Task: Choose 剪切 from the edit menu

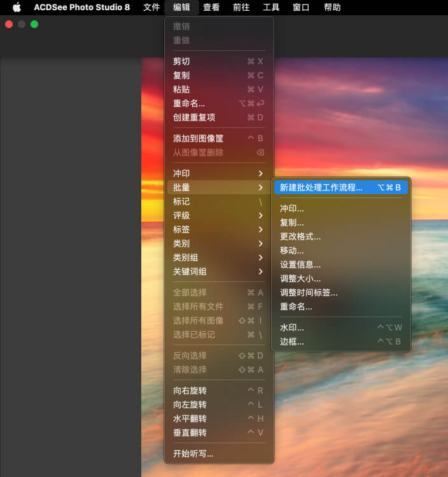Action: [x=219, y=61]
